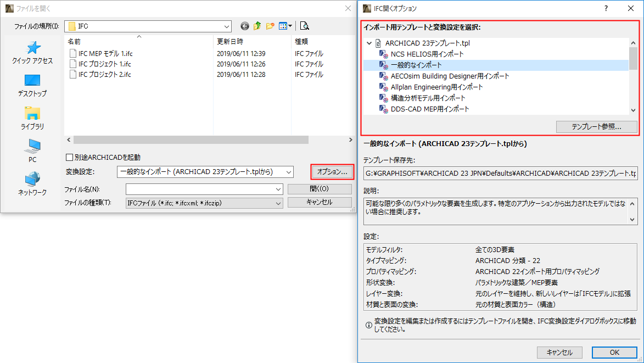Open Libraries (ライブラリ) location
The height and width of the screenshot is (363, 644).
pyautogui.click(x=32, y=118)
